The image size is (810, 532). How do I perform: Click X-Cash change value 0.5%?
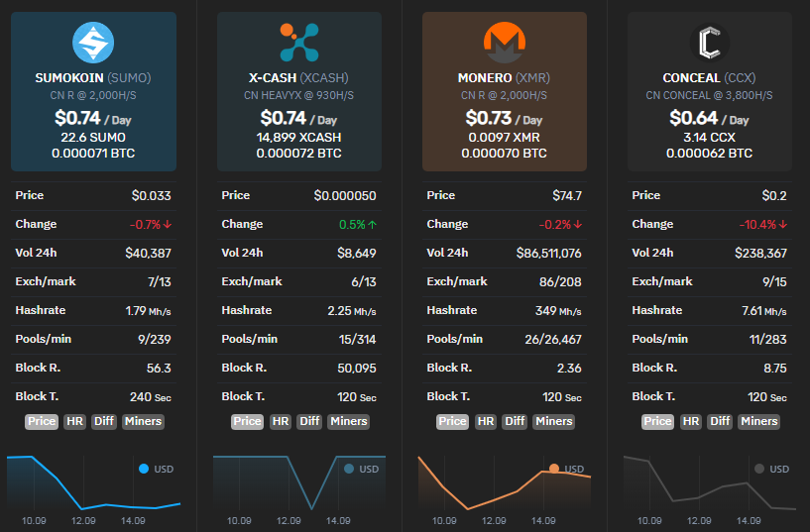pyautogui.click(x=352, y=225)
